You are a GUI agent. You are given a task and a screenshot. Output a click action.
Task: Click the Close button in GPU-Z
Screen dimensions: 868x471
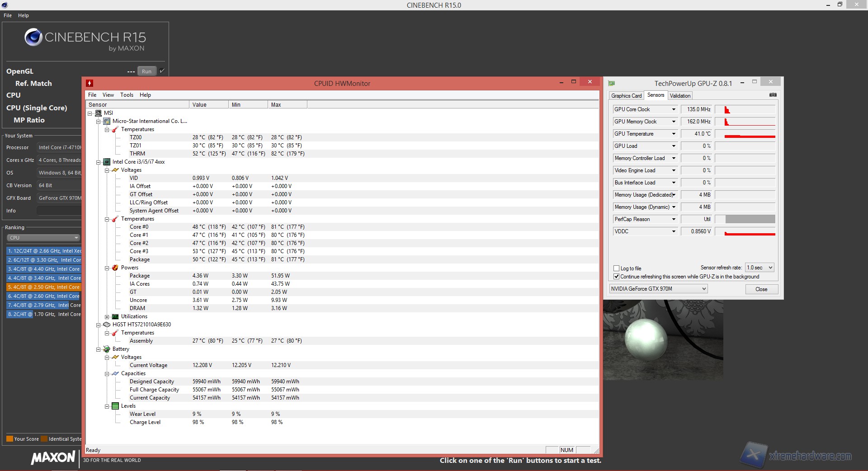pyautogui.click(x=761, y=289)
